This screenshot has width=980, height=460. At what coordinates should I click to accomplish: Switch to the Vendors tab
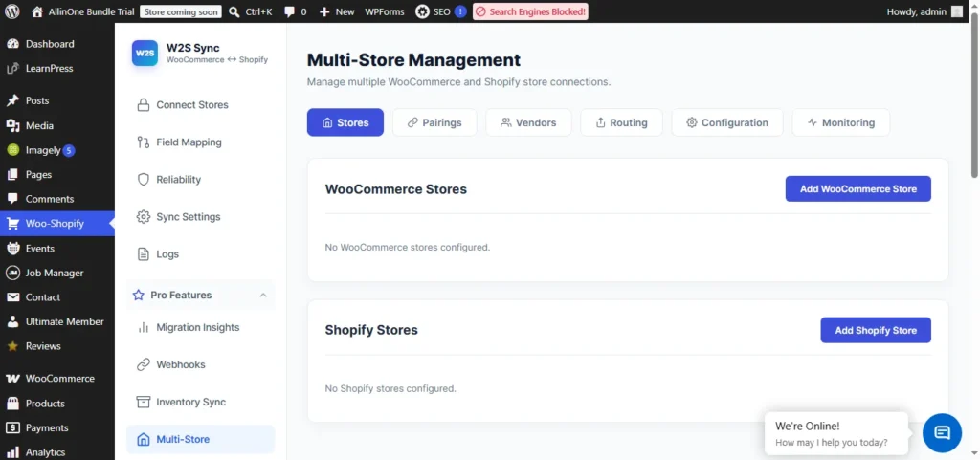click(528, 122)
